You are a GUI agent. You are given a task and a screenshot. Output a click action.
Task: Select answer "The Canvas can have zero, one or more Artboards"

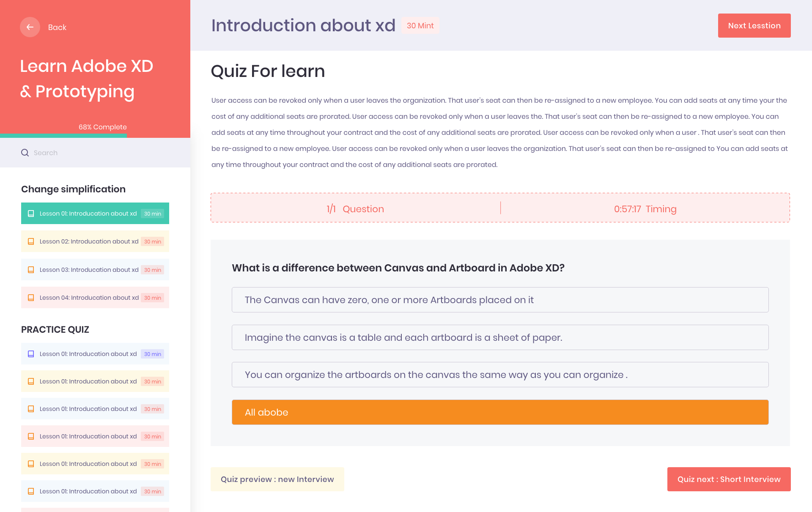[500, 300]
